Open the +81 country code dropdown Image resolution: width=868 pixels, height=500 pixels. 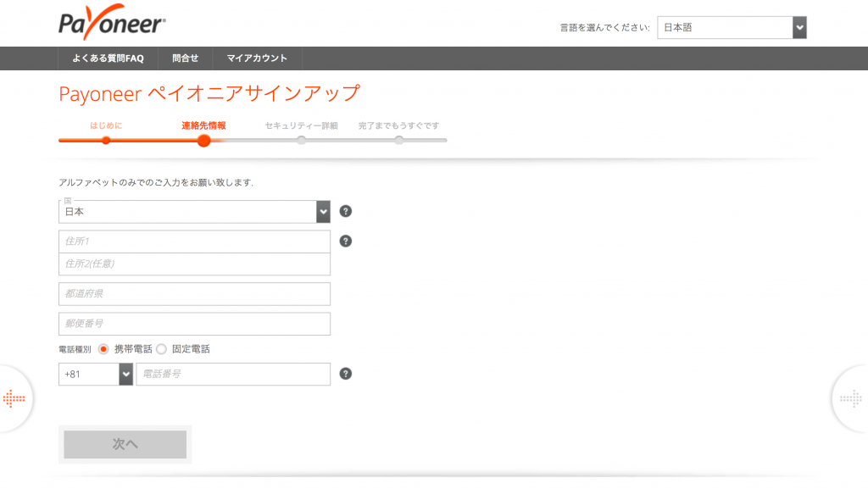click(x=96, y=375)
